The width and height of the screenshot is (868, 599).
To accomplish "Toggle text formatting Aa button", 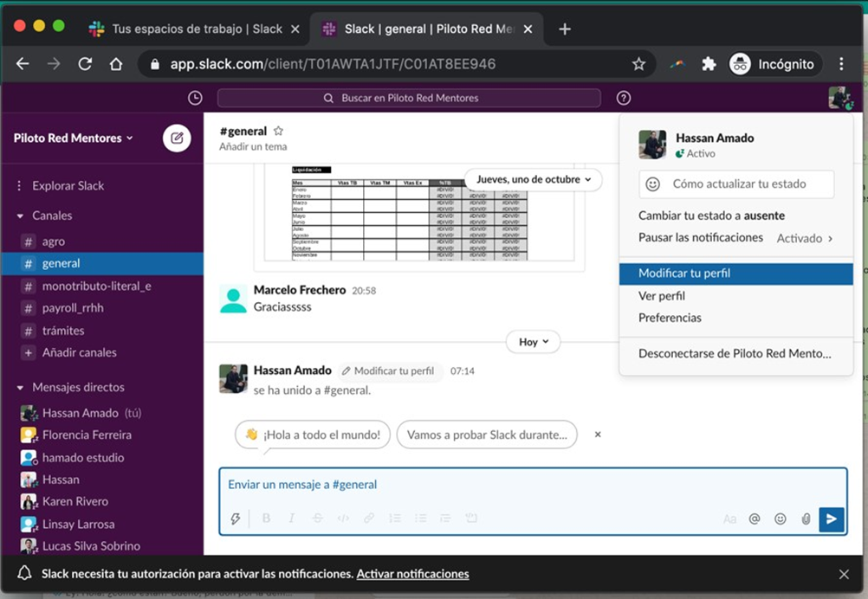I will coord(729,518).
